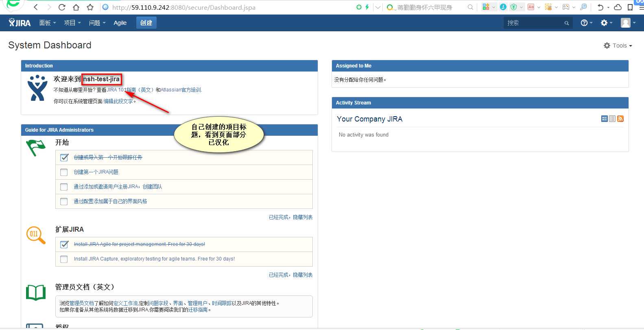
Task: Check the Install JIRA Capture checkbox
Action: [x=64, y=259]
